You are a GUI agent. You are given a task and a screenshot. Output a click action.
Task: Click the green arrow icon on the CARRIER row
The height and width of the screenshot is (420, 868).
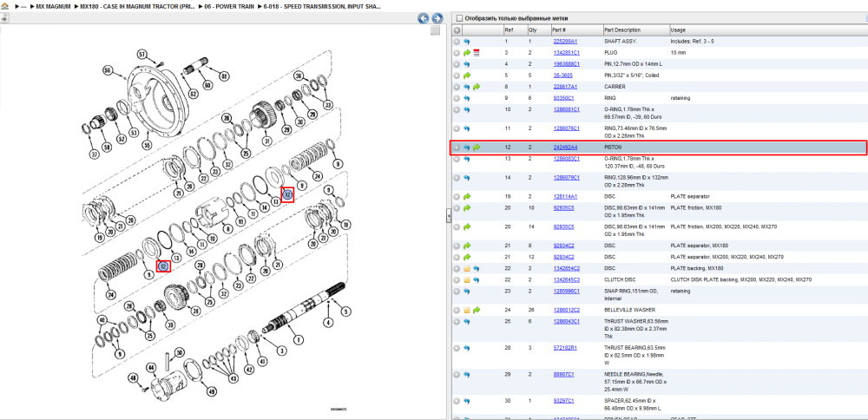click(476, 87)
